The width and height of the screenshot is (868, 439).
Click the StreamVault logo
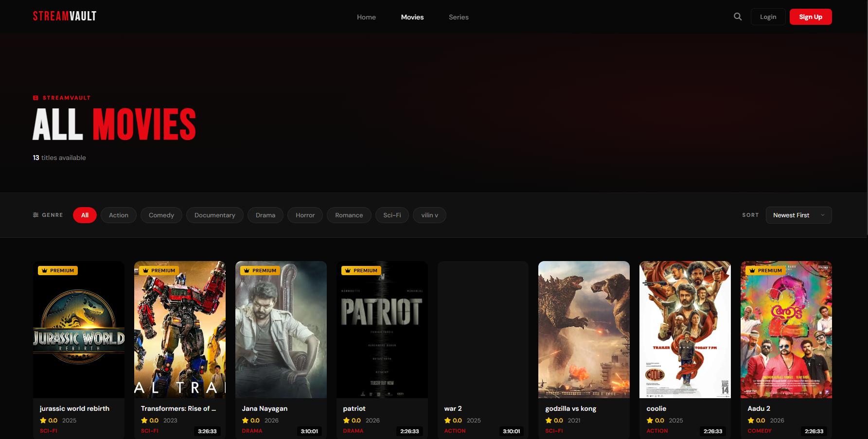pyautogui.click(x=65, y=17)
